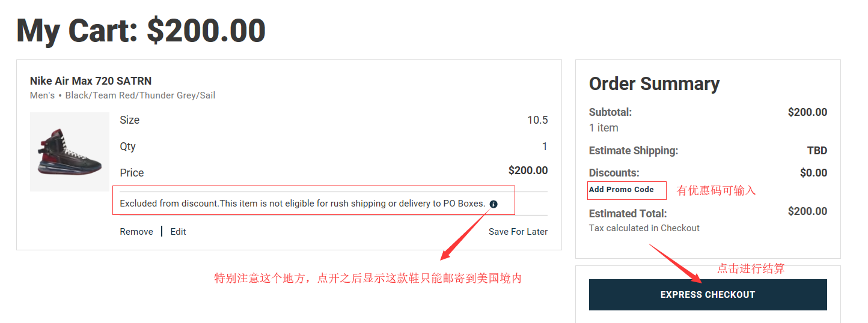
Task: Click the Nike Air Max 720 SATRN title
Action: point(91,81)
